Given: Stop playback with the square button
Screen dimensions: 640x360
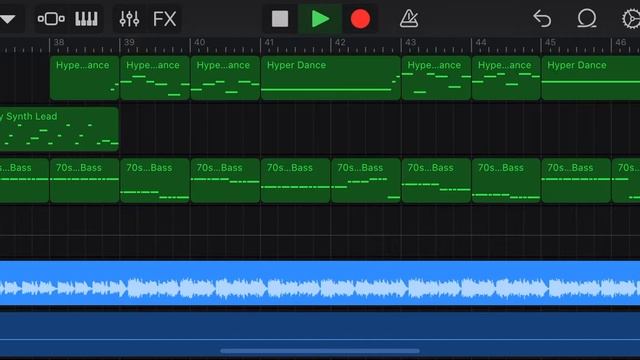Looking at the screenshot, I should pos(280,19).
